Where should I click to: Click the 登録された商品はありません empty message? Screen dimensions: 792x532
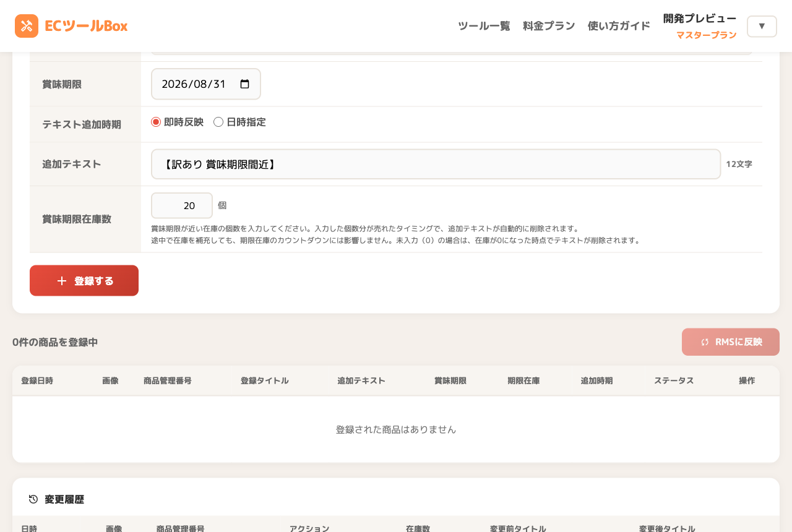point(396,429)
